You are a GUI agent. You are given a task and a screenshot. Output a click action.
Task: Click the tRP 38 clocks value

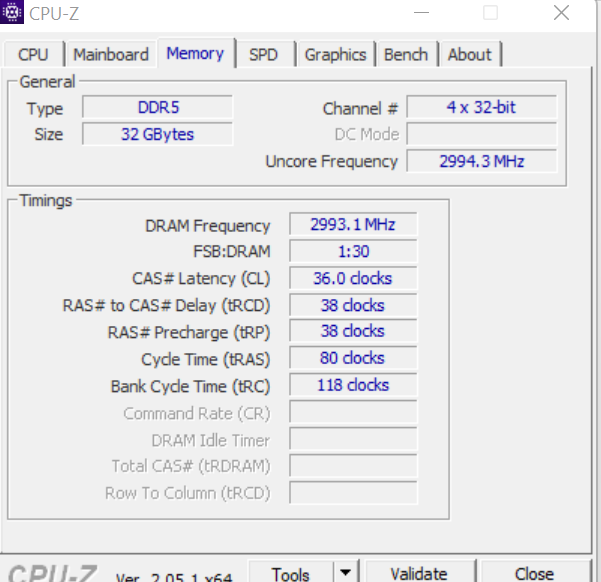(353, 331)
